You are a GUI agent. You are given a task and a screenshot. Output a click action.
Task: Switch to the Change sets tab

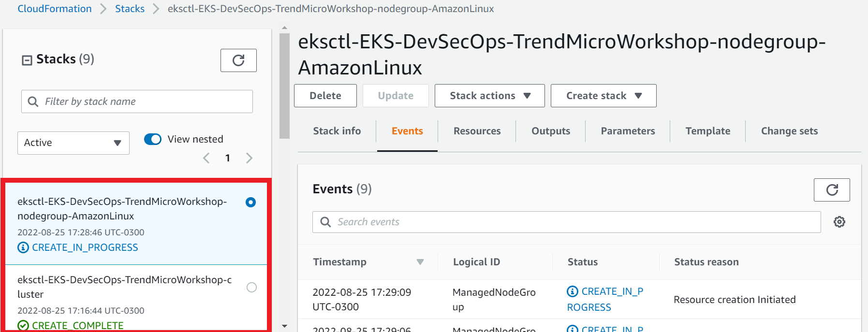point(789,131)
